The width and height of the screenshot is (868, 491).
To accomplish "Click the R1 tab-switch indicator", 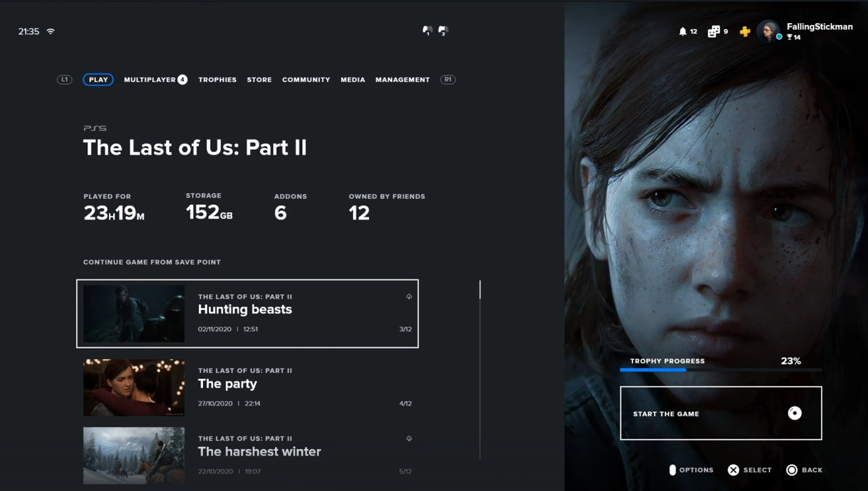I will click(x=448, y=79).
